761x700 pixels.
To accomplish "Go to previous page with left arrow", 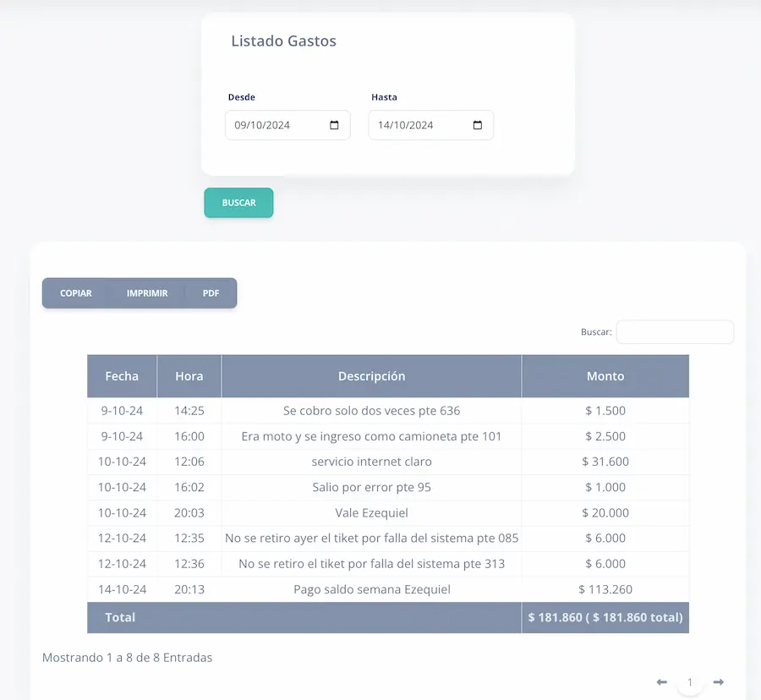I will (662, 682).
